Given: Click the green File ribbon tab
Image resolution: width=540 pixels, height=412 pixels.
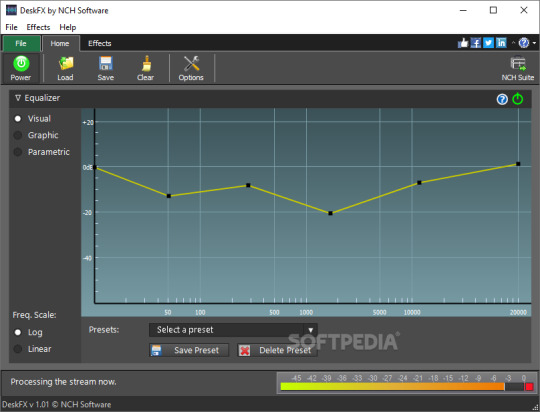Looking at the screenshot, I should click(x=21, y=43).
